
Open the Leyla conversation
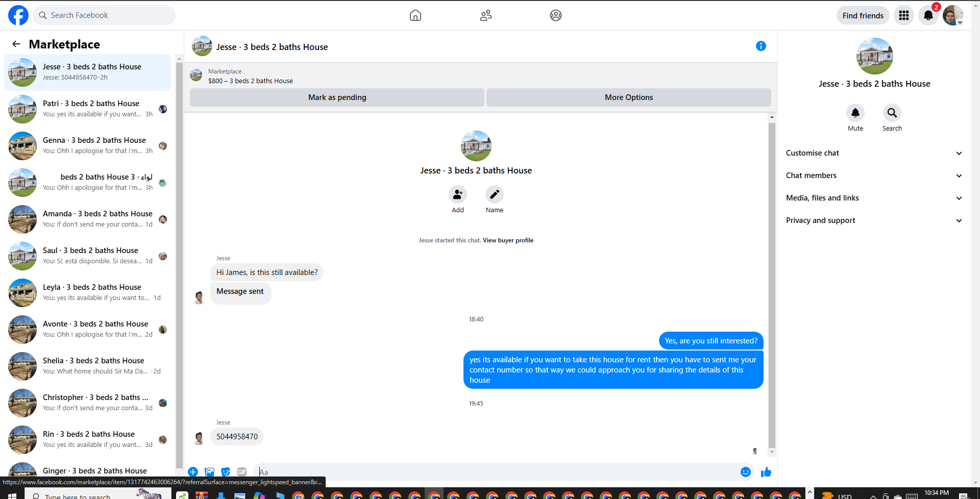[87, 293]
